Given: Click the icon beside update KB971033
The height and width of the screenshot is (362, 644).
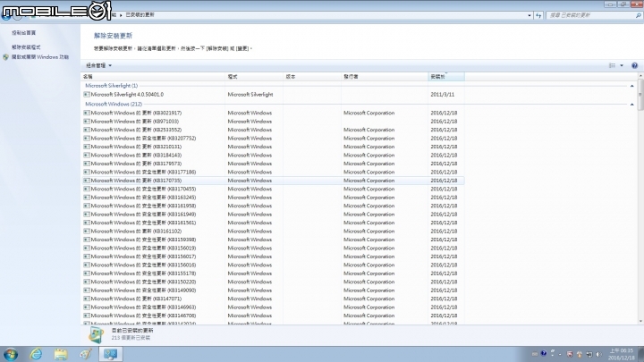Looking at the screenshot, I should [x=86, y=122].
